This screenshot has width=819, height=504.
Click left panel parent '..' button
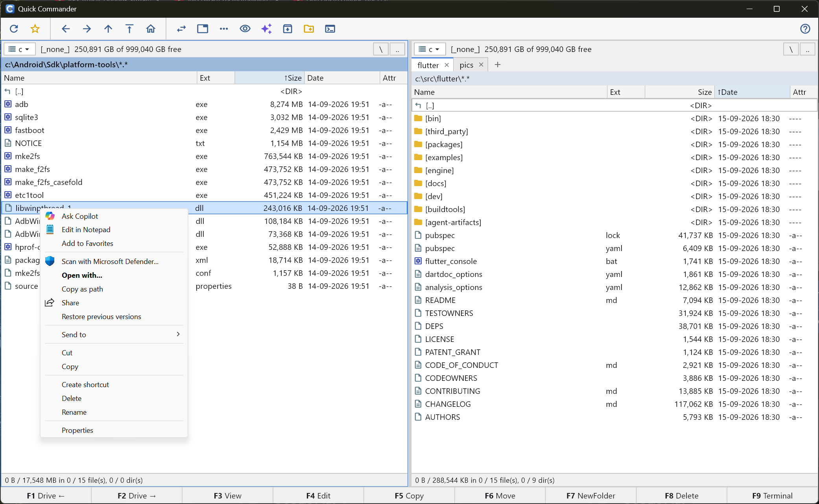[x=397, y=49]
